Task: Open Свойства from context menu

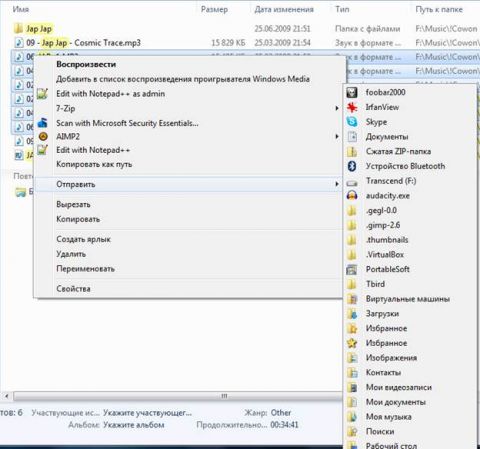Action: point(73,289)
